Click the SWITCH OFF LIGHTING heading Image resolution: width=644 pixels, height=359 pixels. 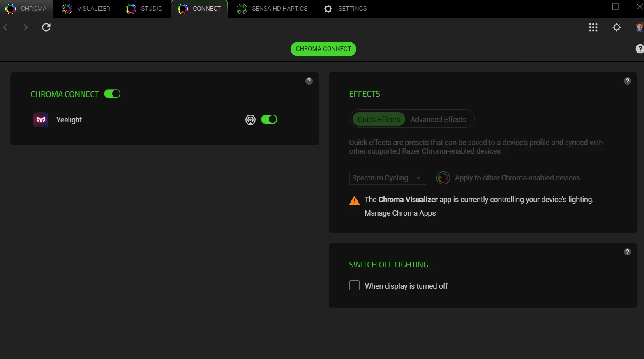pyautogui.click(x=388, y=265)
